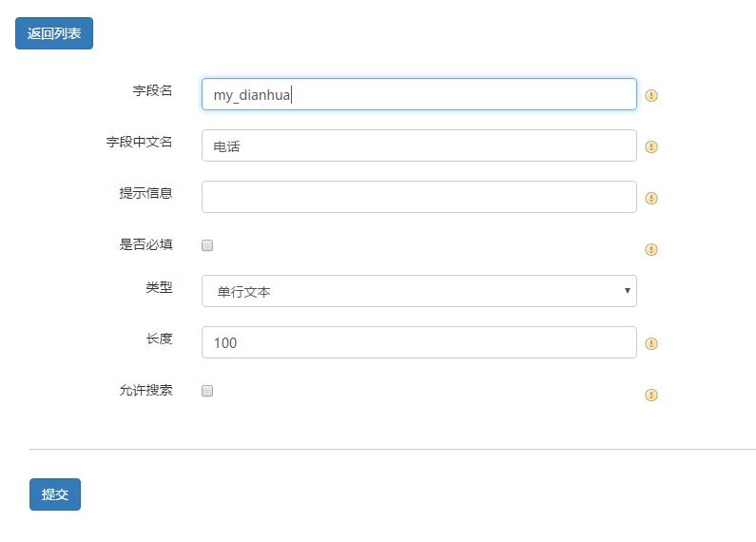Viewport: 756px width, 542px height.
Task: Click the info icon beside 提示信息 field
Action: [651, 198]
